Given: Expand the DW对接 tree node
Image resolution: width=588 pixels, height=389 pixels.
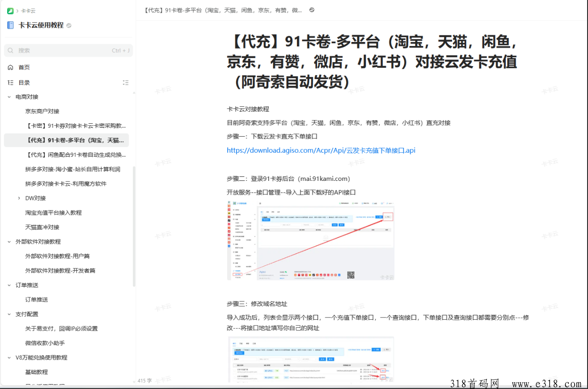Looking at the screenshot, I should 19,198.
